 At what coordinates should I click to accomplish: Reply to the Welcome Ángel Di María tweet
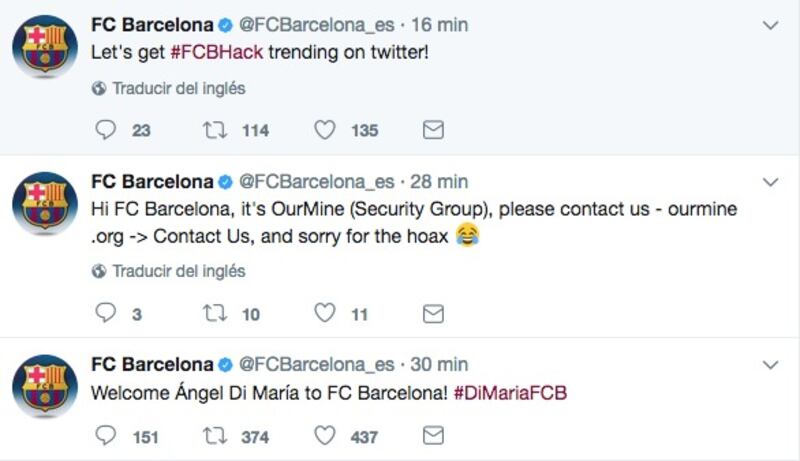(x=106, y=436)
